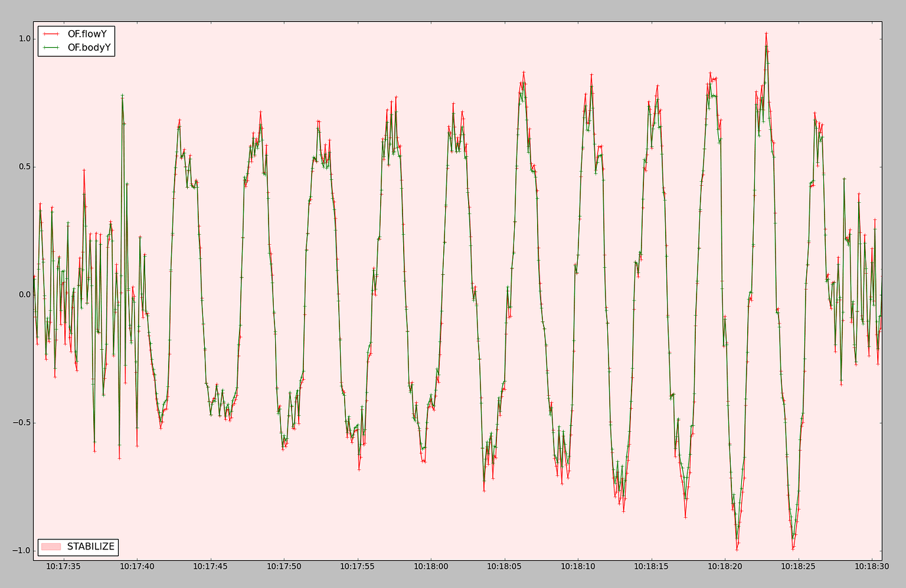Viewport: 906px width, 588px height.
Task: Click the deepest trough near 10:18:25
Action: coord(792,549)
